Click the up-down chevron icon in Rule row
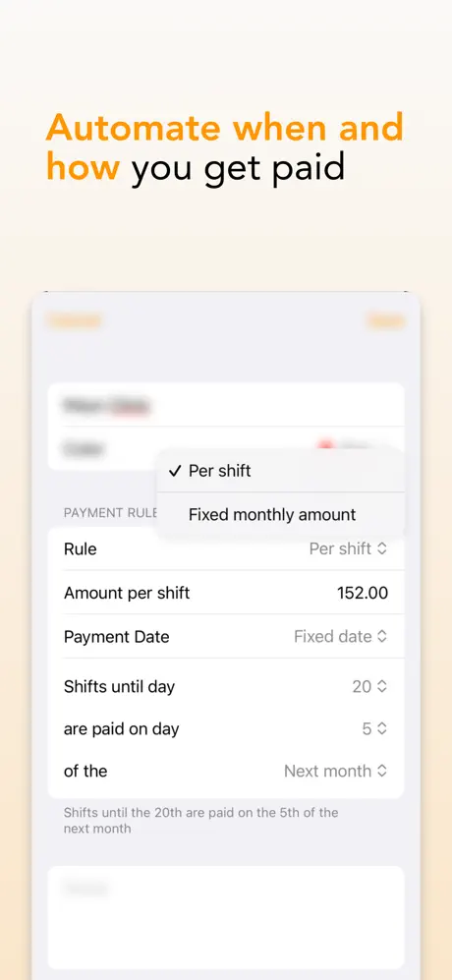The image size is (452, 980). pos(382,548)
